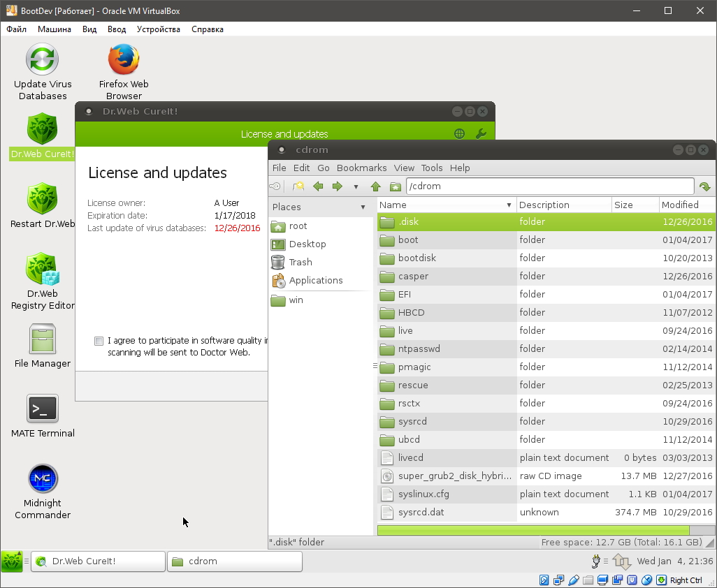Open the history dropdown arrow in cdrom toolbar

pos(356,186)
